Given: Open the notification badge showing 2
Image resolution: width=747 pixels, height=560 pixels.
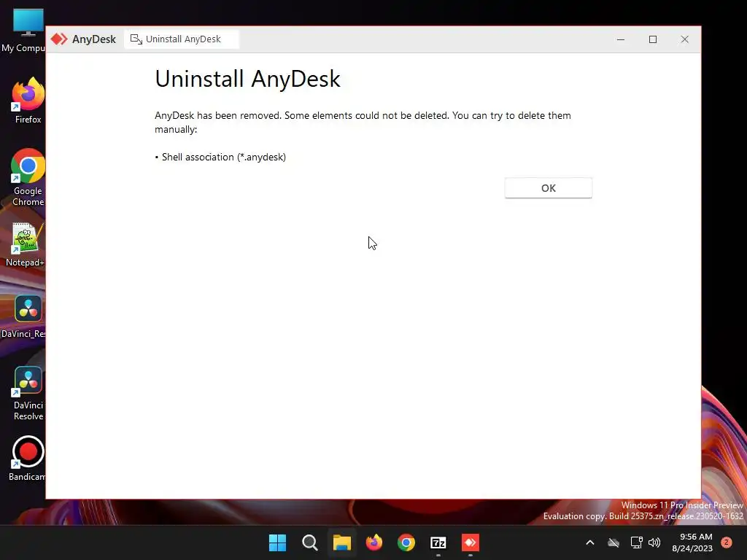Looking at the screenshot, I should click(727, 542).
